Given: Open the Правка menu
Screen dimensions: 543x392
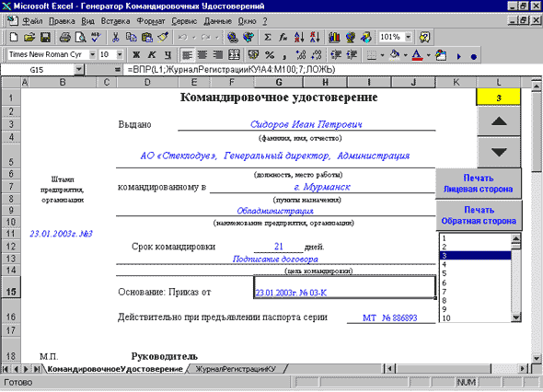Looking at the screenshot, I should [62, 21].
